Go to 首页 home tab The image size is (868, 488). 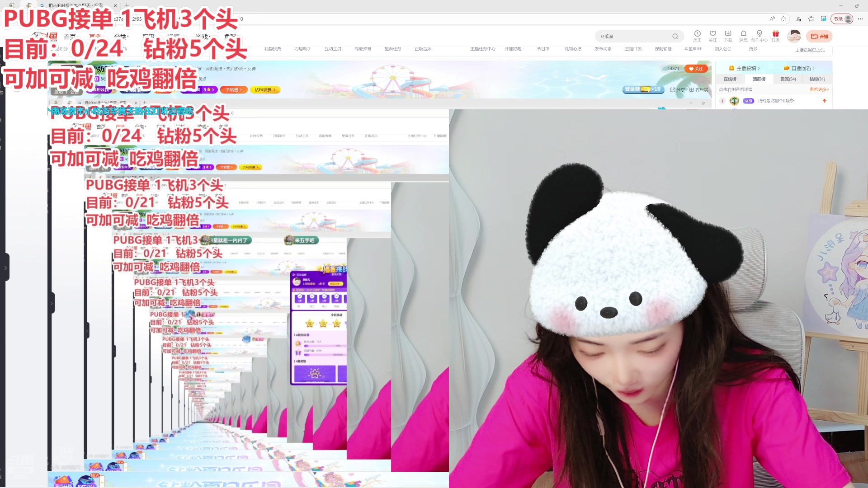coord(70,36)
